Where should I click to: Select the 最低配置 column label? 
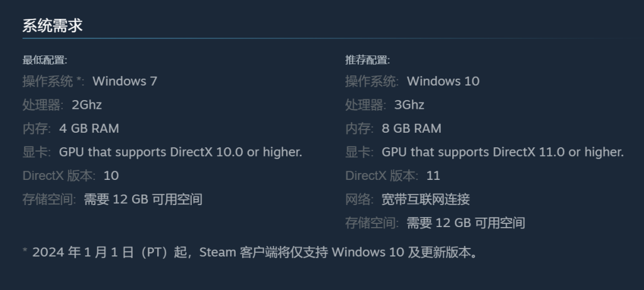[45, 60]
